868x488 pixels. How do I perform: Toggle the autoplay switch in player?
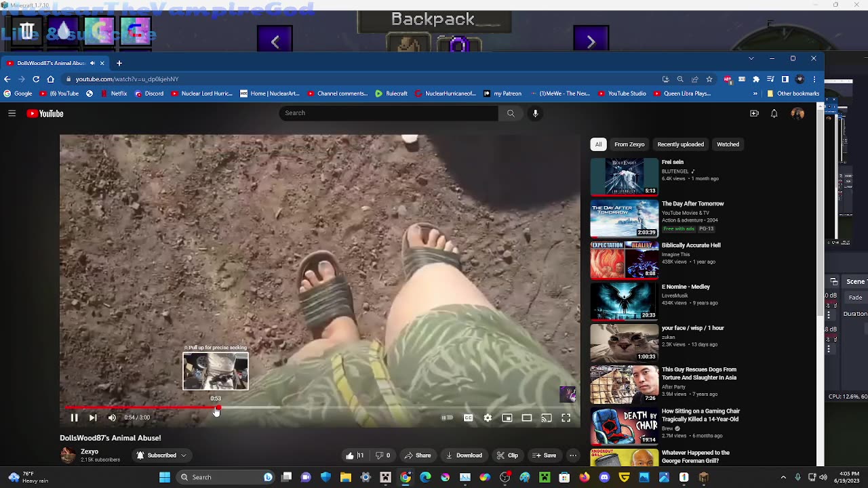click(x=447, y=418)
